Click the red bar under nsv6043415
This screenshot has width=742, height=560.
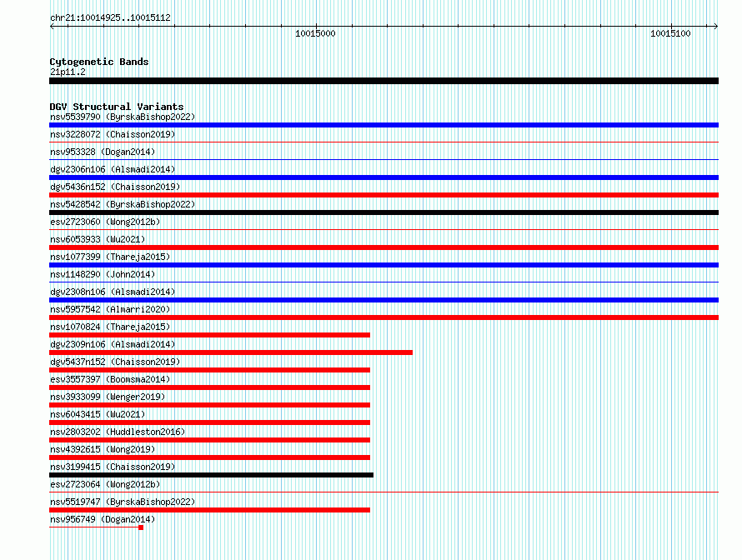pos(209,422)
